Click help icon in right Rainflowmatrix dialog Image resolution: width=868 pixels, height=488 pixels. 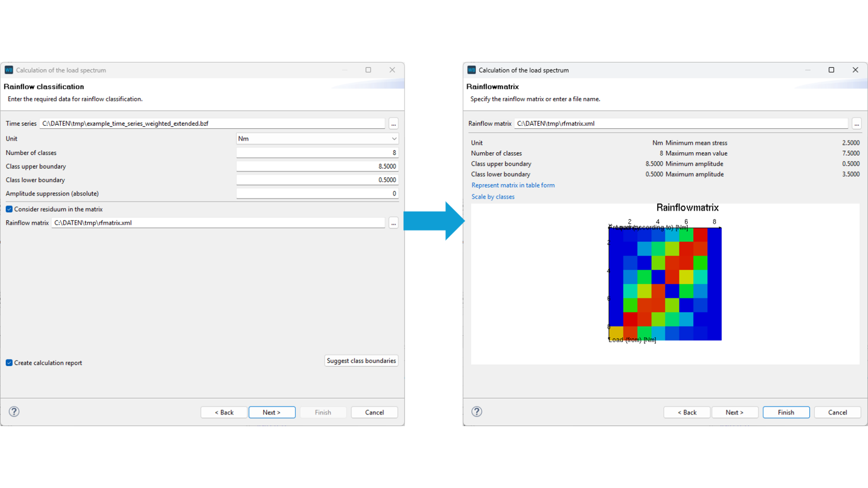coord(476,412)
